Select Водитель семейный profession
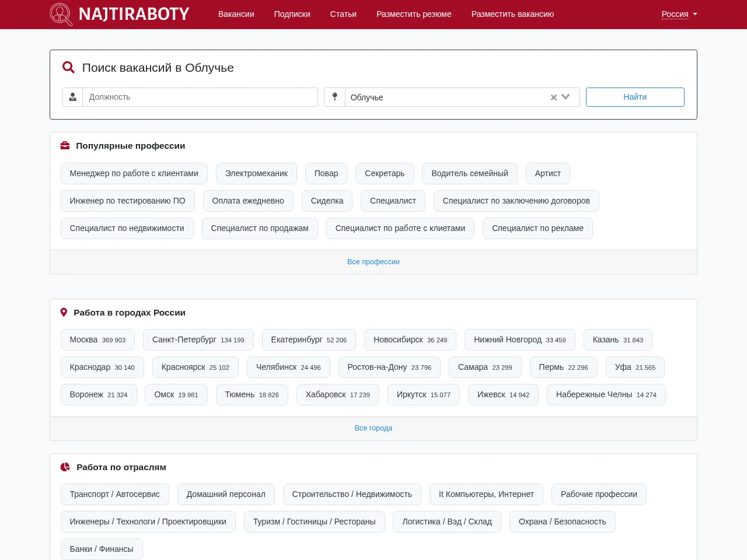 [470, 173]
